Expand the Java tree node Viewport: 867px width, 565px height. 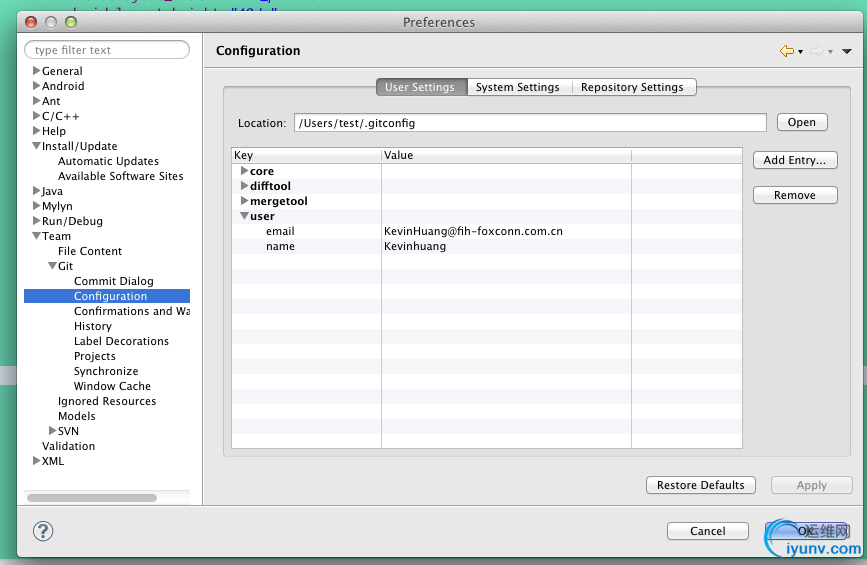coord(36,191)
